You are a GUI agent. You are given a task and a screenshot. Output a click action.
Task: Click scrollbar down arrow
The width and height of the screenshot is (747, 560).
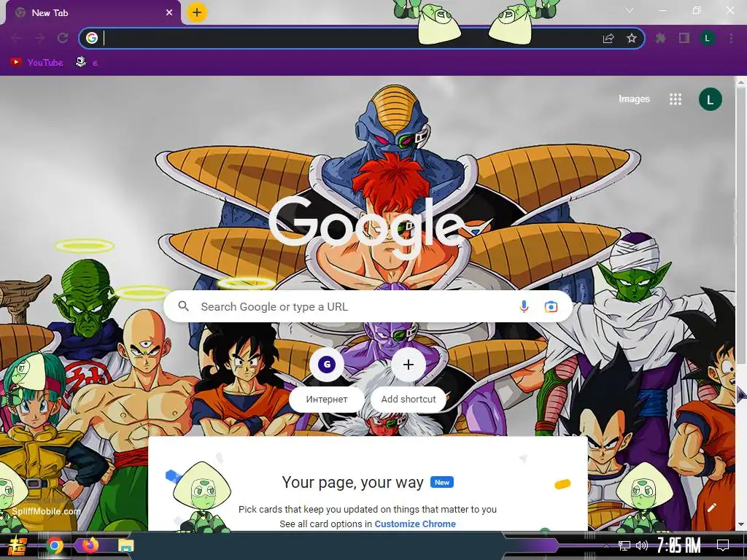pos(741,525)
